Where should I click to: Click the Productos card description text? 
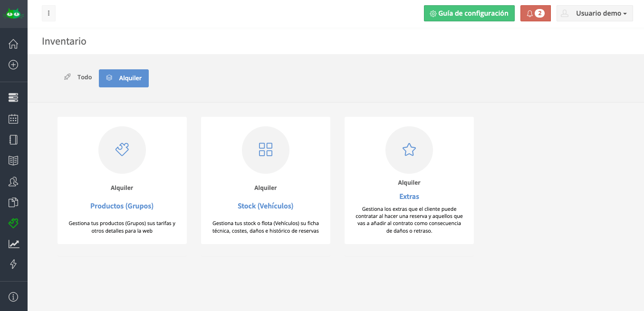point(122,227)
